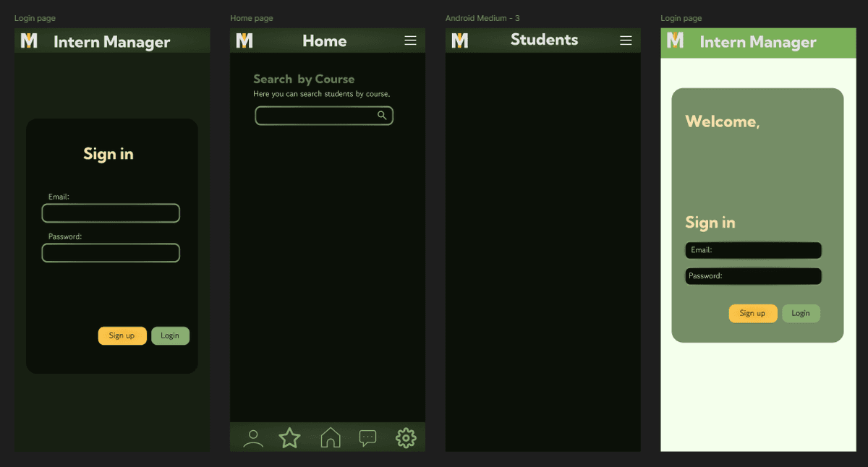The height and width of the screenshot is (467, 868).
Task: Open hamburger menu on Students screen
Action: [x=626, y=40]
